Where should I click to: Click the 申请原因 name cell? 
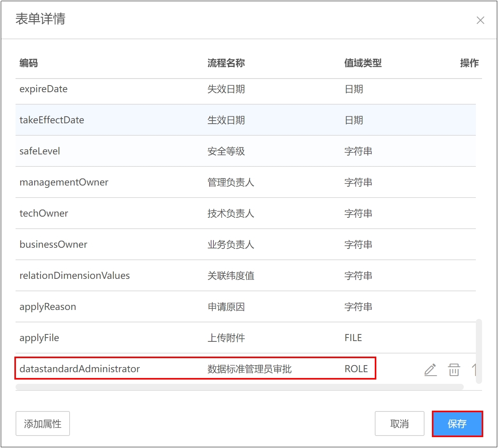pyautogui.click(x=226, y=307)
